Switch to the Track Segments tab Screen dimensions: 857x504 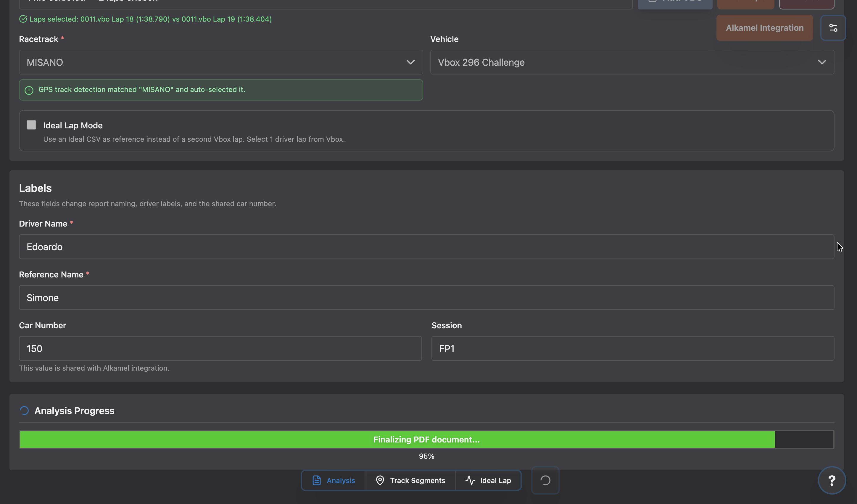coord(410,480)
